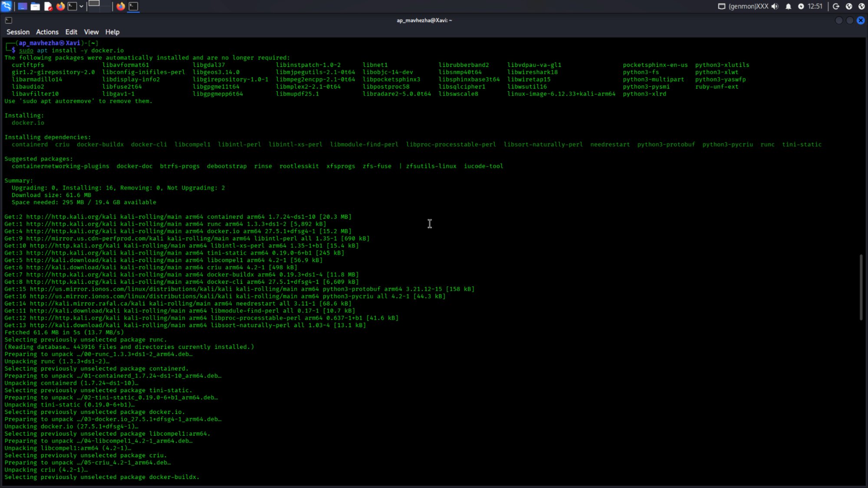Click the terminal vertical scrollbar thumb
The width and height of the screenshot is (868, 488).
[861, 288]
